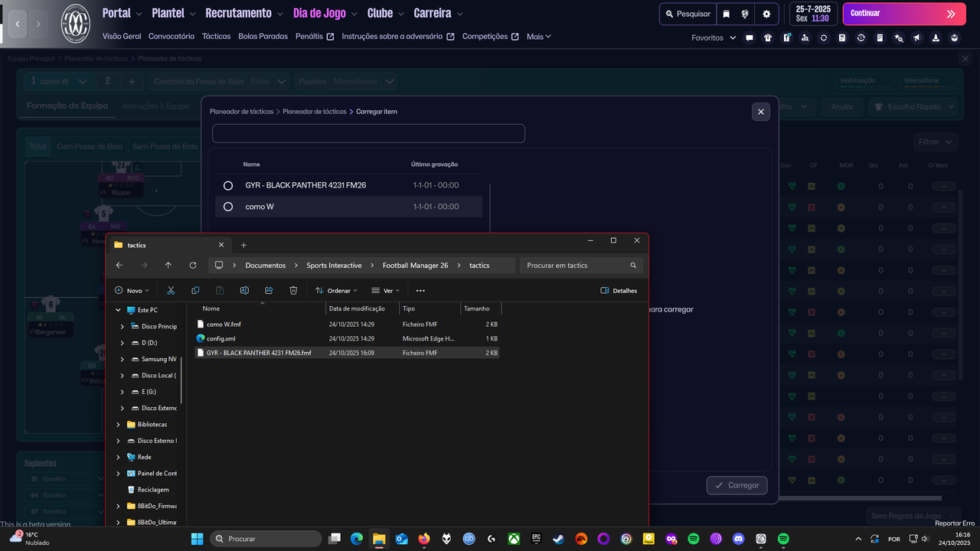Expand the D (D:) drive tree node
The height and width of the screenshot is (551, 980).
pos(122,343)
